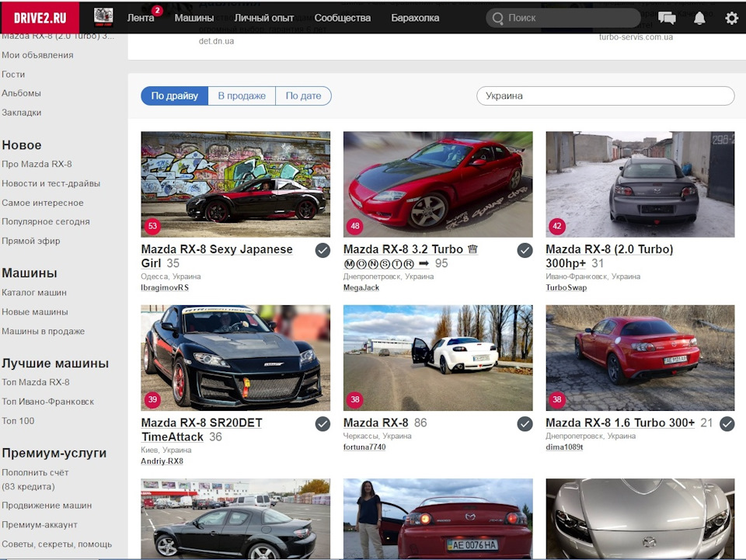Open photo of woman beside red Mazda
Viewport: 746px width, 560px height.
(x=438, y=519)
